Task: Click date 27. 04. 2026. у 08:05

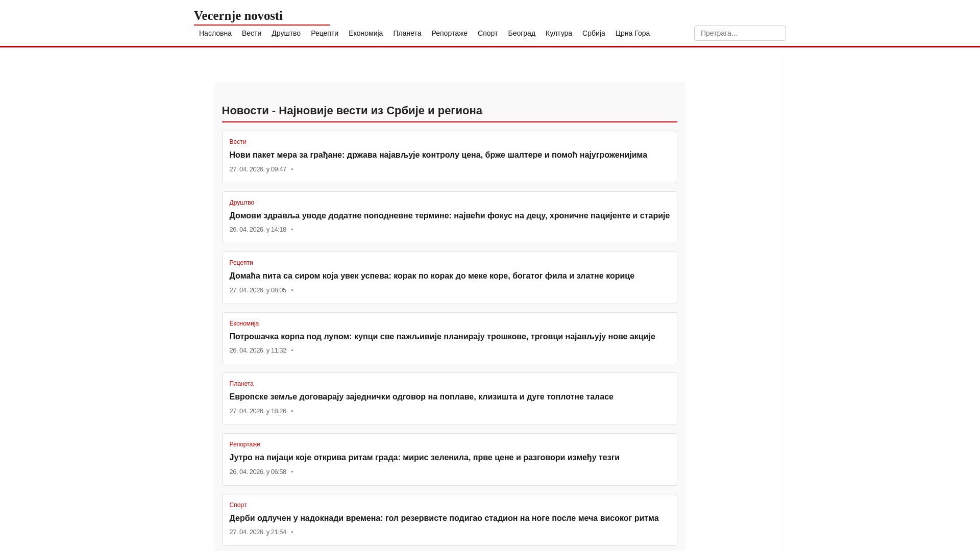Action: [x=258, y=290]
